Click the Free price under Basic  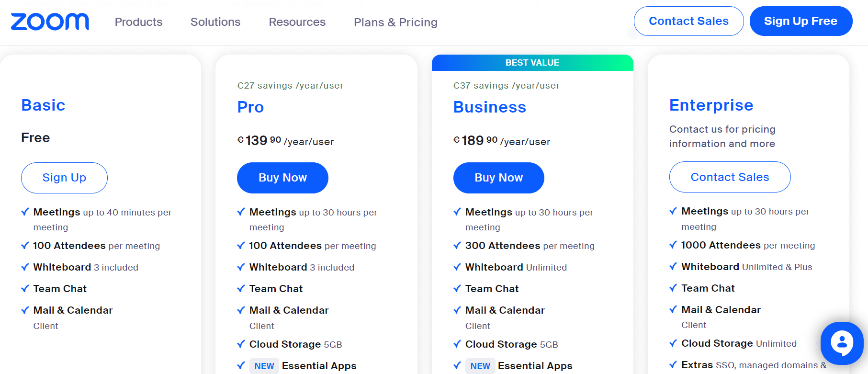point(35,138)
